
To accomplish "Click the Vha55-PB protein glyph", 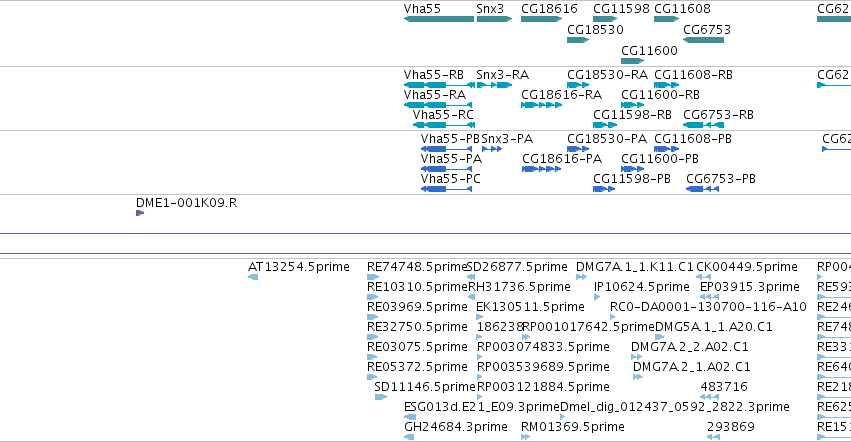I will click(x=446, y=149).
